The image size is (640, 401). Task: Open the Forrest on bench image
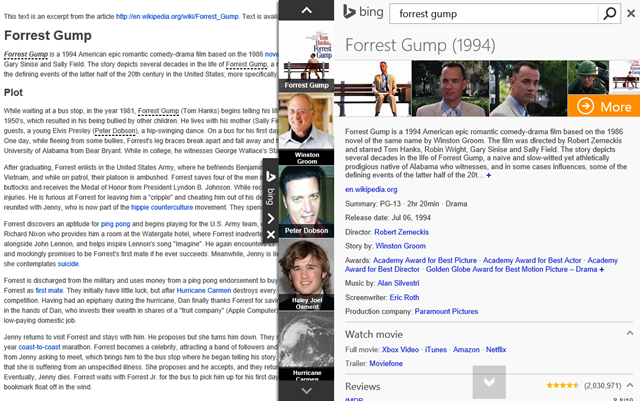(373, 88)
